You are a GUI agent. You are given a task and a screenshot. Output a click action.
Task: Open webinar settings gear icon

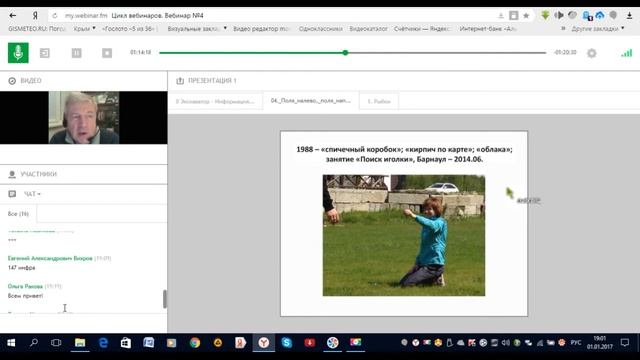tap(591, 53)
